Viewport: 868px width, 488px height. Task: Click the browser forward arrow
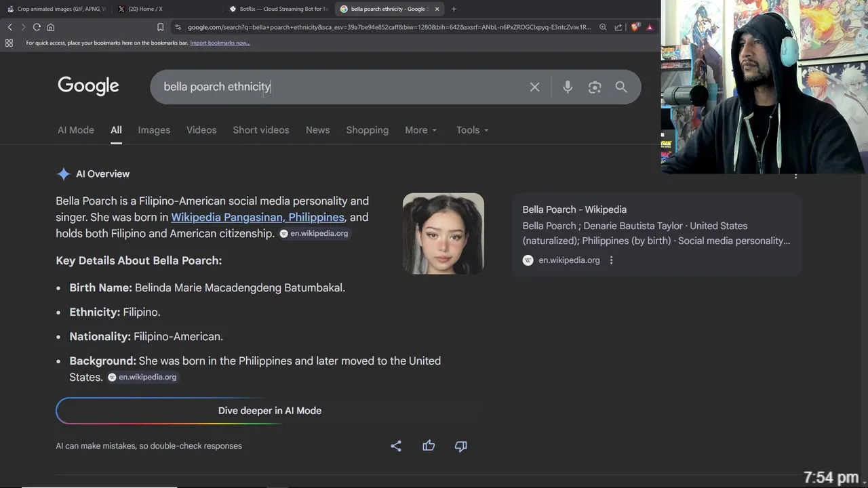[x=23, y=27]
